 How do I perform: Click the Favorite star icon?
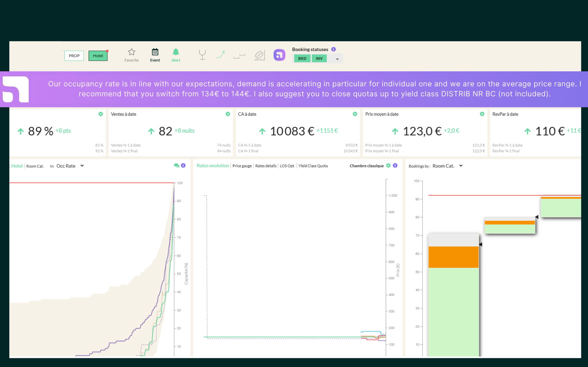(x=131, y=52)
